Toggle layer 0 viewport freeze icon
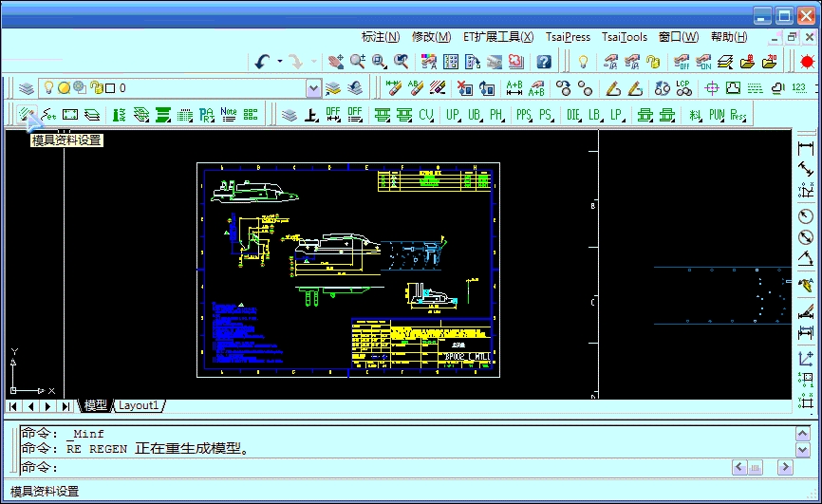822x504 pixels. (79, 87)
